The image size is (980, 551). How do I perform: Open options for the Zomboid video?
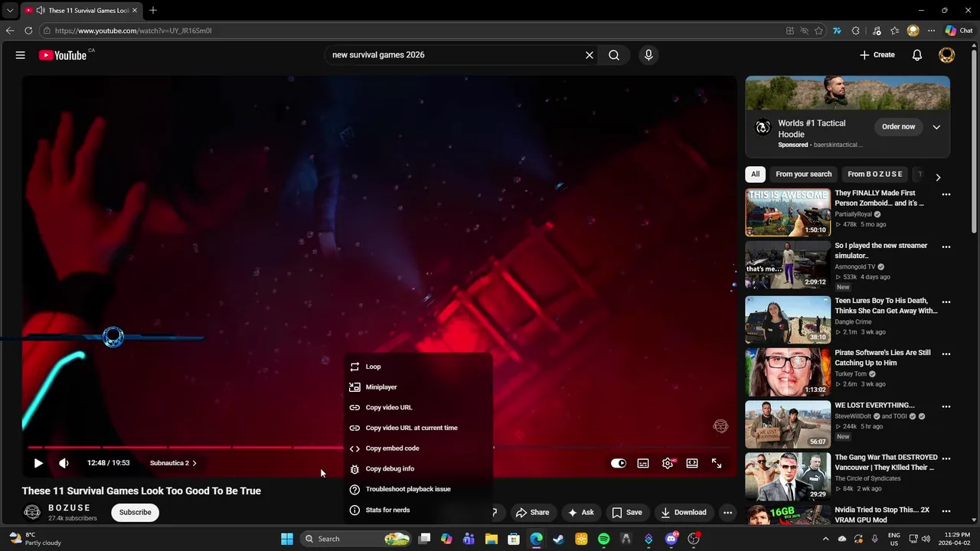[946, 194]
